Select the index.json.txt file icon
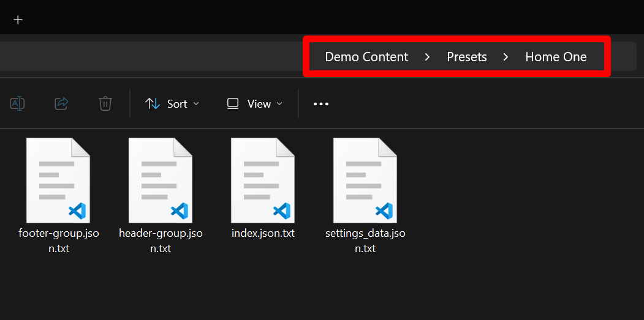The image size is (644, 320). tap(262, 180)
